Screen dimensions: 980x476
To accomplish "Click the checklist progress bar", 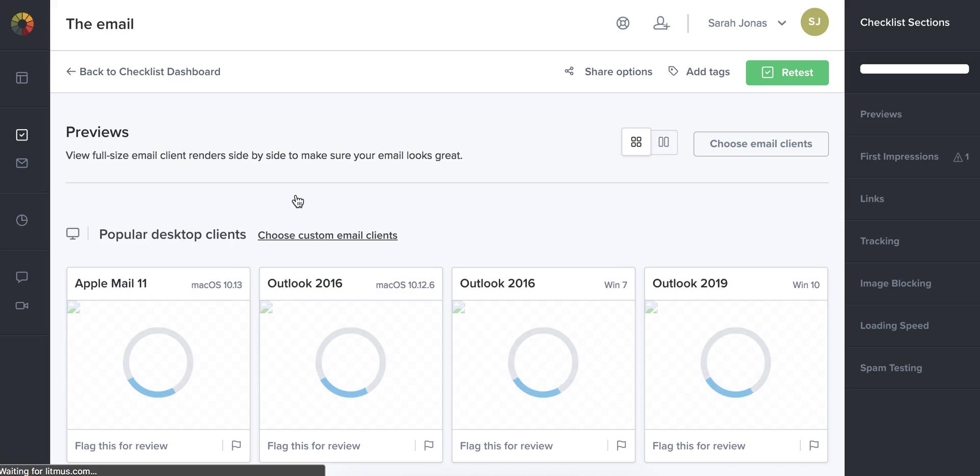I will (914, 69).
